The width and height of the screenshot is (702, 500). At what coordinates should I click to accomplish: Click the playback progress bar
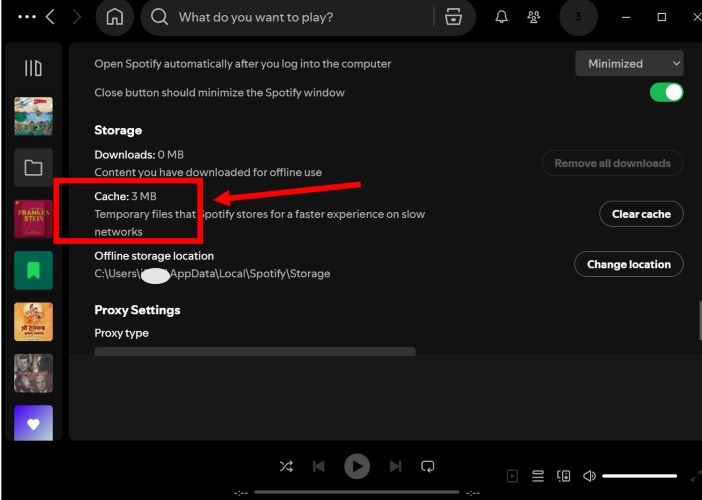(x=356, y=492)
